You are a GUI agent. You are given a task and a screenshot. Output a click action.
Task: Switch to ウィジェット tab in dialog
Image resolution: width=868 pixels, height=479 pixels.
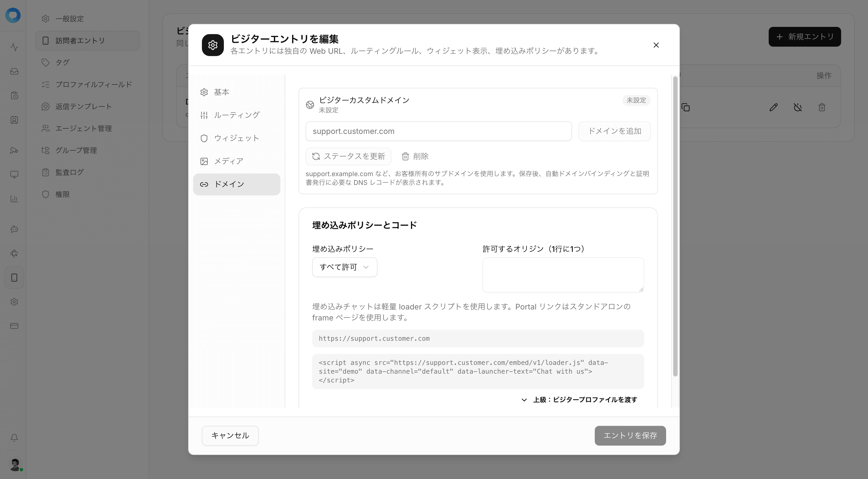point(236,139)
